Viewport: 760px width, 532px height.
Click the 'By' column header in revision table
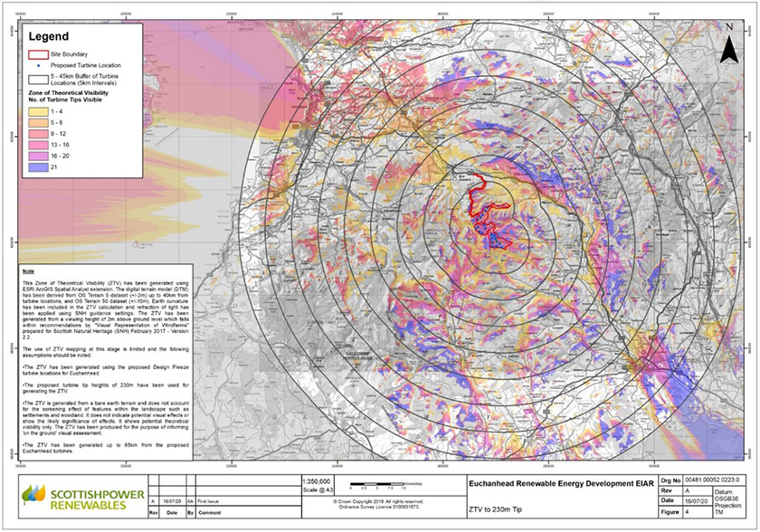pyautogui.click(x=191, y=512)
